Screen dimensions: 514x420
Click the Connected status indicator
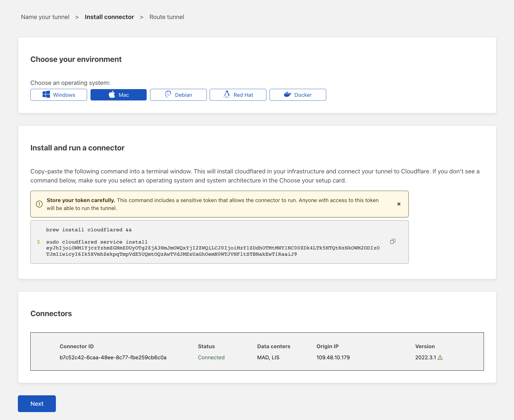(211, 358)
